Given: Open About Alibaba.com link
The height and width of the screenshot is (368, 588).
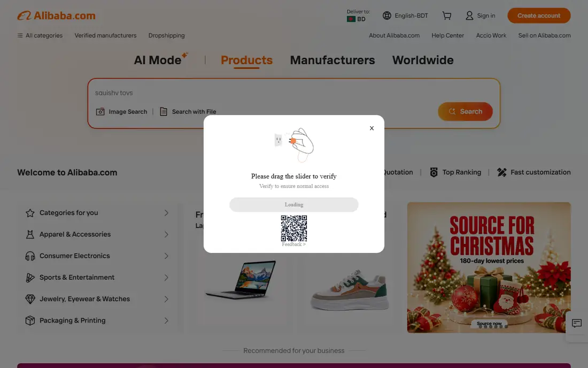Looking at the screenshot, I should pyautogui.click(x=394, y=35).
